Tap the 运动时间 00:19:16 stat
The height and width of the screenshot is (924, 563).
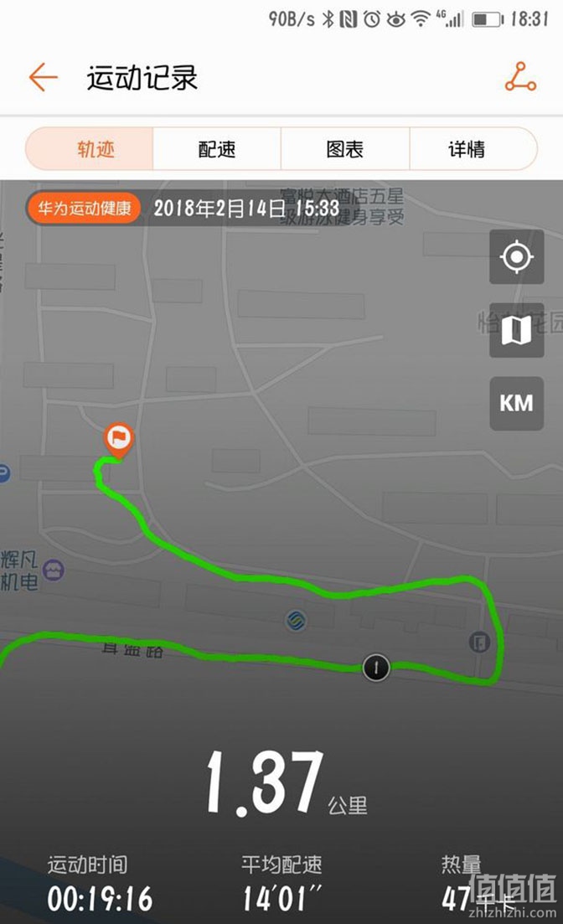(99, 883)
